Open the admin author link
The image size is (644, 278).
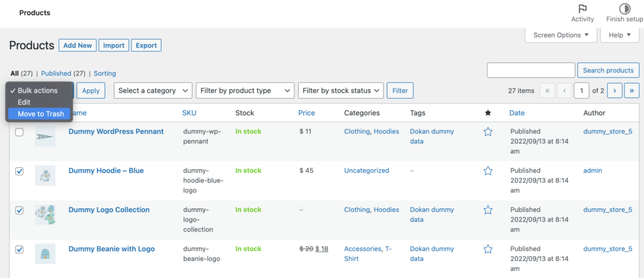tap(592, 171)
